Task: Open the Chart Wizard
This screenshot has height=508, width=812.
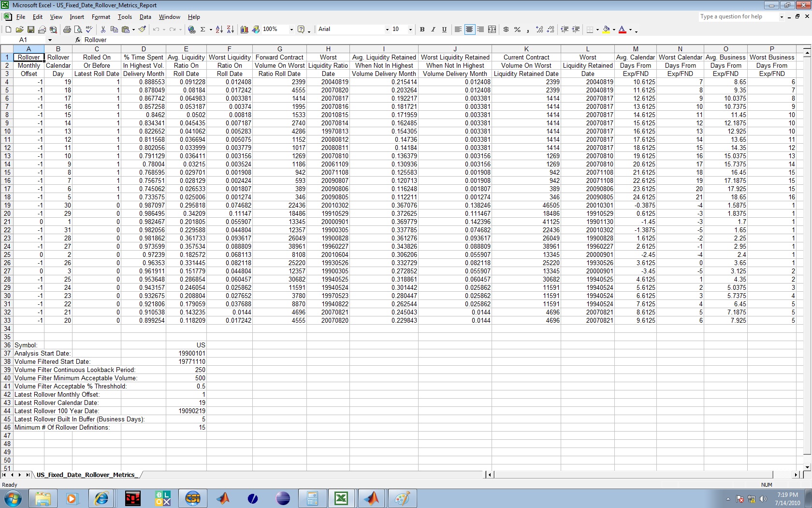Action: tap(245, 30)
